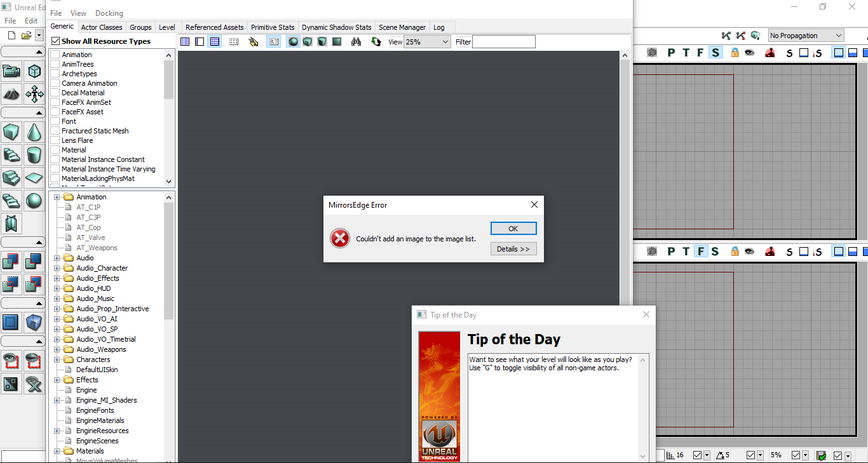Build cylinder brush shape
This screenshot has width=868, height=463.
click(34, 155)
